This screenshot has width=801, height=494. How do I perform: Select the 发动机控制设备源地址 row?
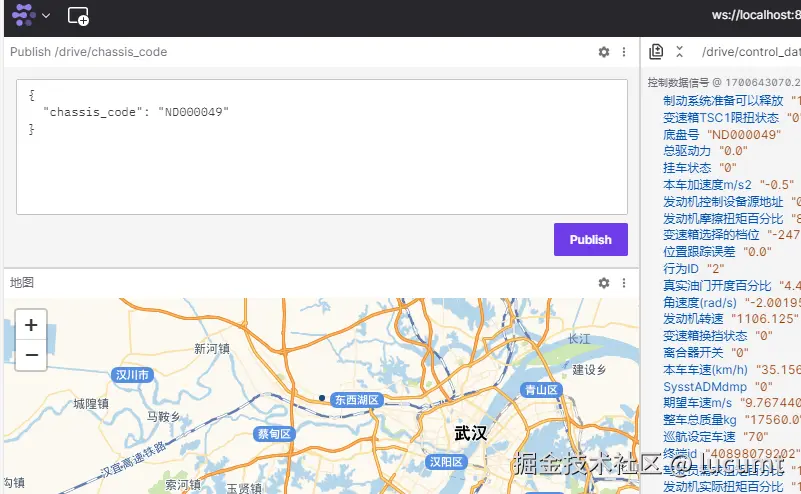(x=732, y=202)
